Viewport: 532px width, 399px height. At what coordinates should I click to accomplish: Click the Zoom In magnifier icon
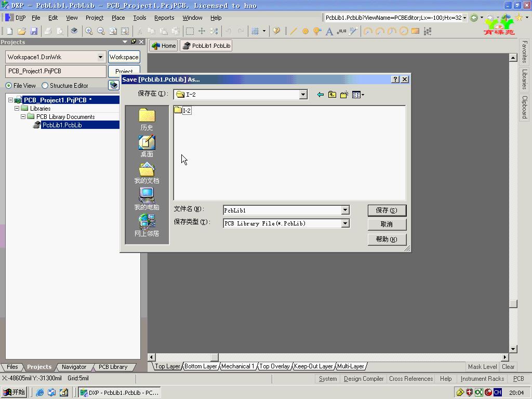89,31
